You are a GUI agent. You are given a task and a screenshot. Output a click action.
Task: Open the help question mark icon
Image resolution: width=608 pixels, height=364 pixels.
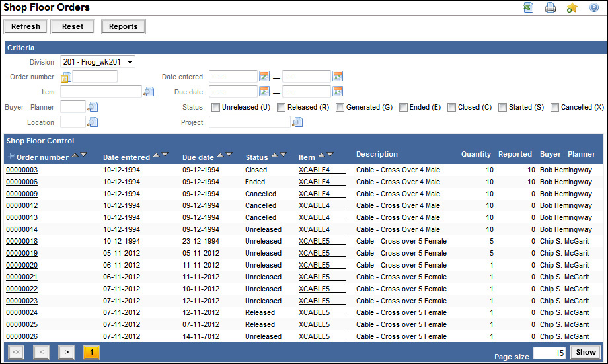point(593,8)
